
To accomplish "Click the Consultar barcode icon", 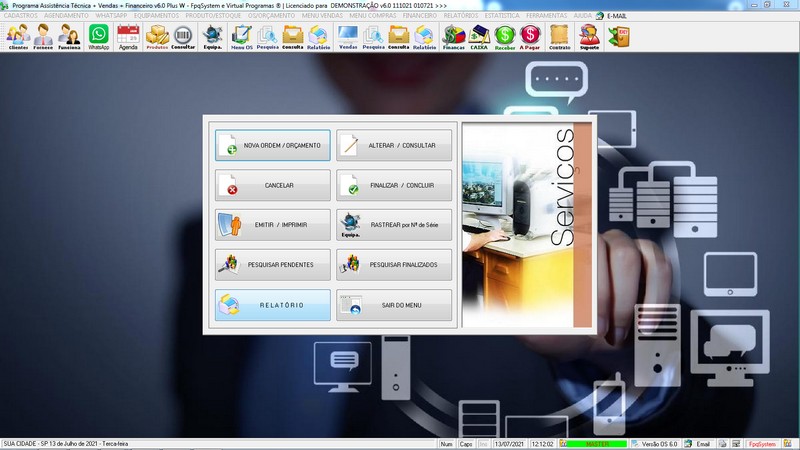I will pos(183,37).
